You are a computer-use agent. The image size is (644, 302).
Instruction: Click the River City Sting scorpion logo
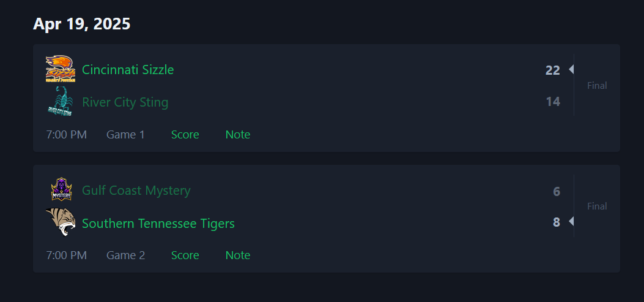(x=61, y=101)
